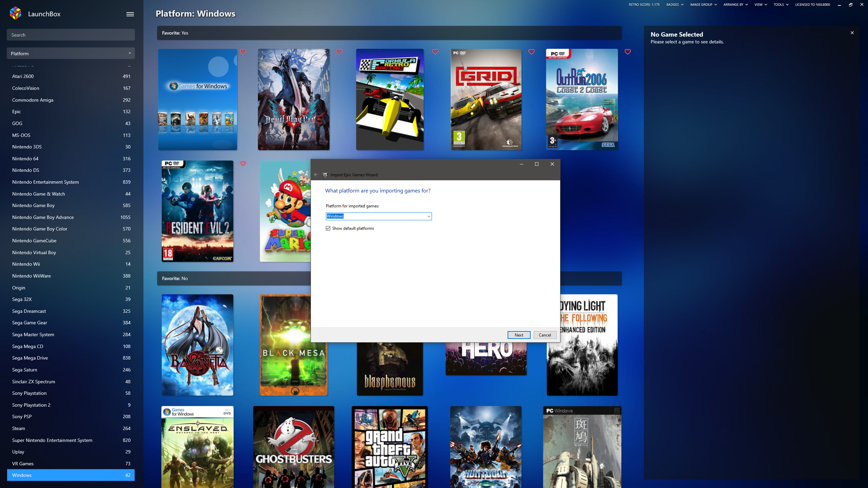This screenshot has height=488, width=868.
Task: Expand the Platform filter dropdown in sidebar
Action: pos(71,53)
